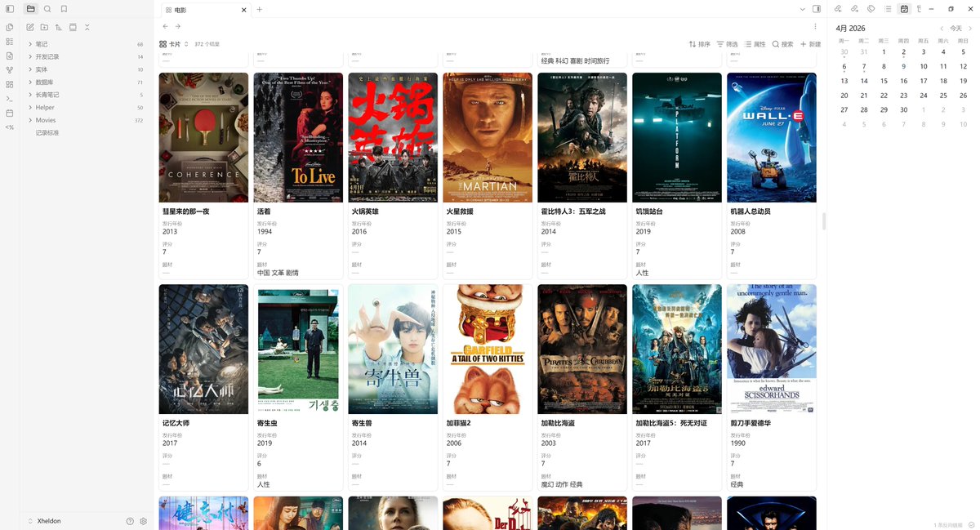
Task: Click 新建 to create new entry
Action: (x=811, y=44)
